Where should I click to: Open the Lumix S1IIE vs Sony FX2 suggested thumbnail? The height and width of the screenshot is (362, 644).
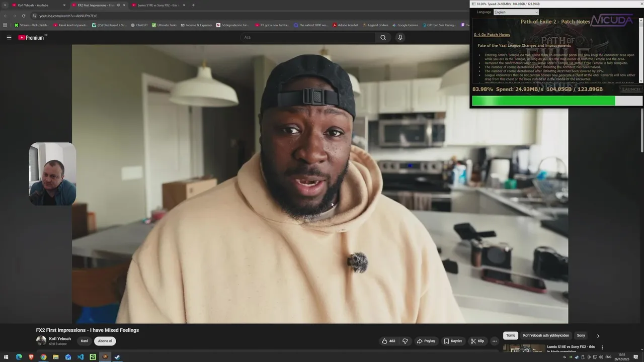(x=524, y=348)
